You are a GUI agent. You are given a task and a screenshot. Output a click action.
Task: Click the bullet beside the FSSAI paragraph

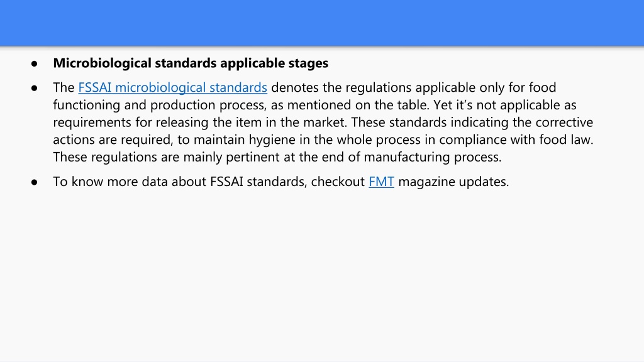pyautogui.click(x=34, y=88)
